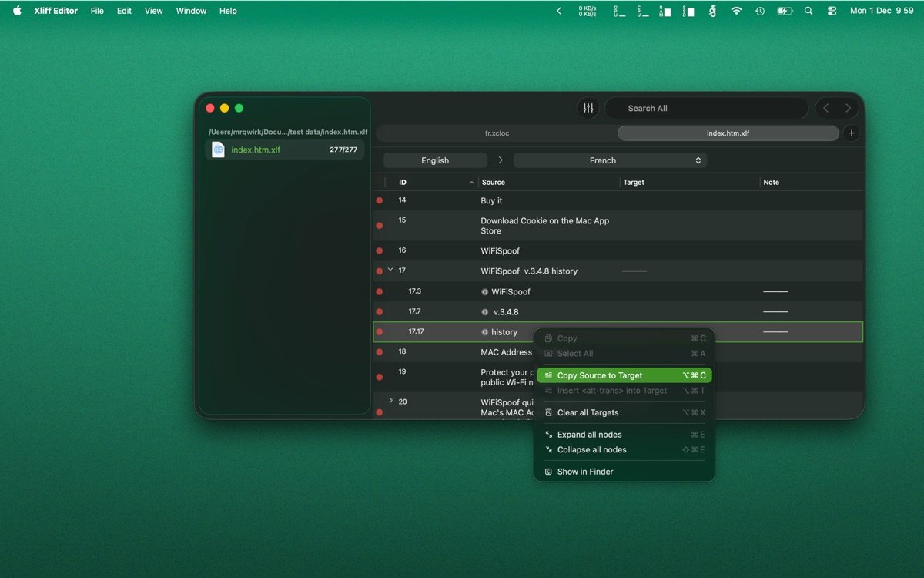Viewport: 924px width, 578px height.
Task: Choose Copy Source to Target
Action: 600,375
